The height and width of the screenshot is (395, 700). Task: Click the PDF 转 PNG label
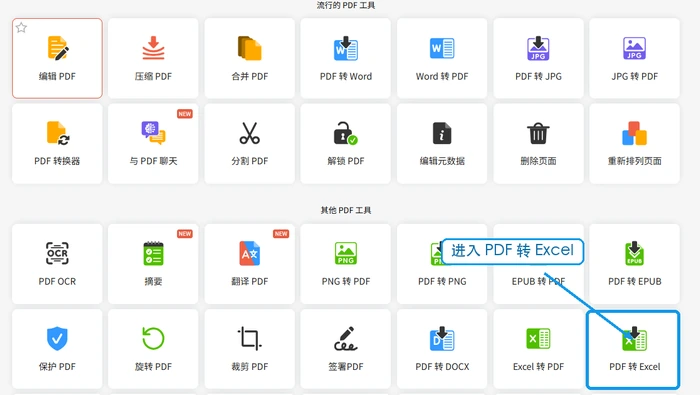pos(442,282)
